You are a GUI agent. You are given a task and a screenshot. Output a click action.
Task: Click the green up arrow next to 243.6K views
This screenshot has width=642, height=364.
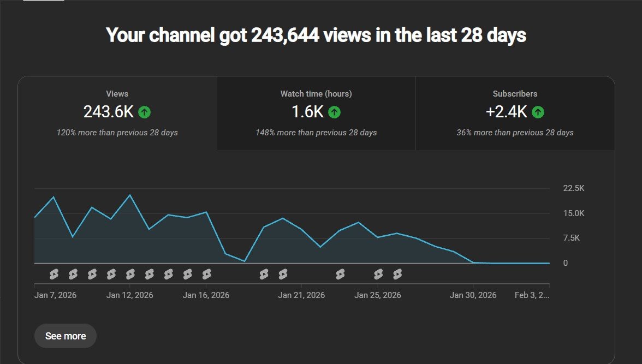tap(145, 112)
